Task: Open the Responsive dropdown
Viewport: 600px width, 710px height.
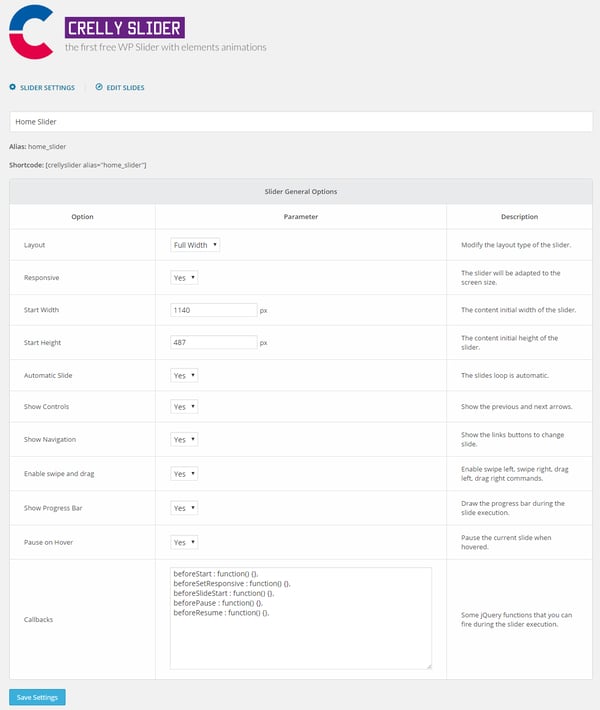Action: coord(184,277)
